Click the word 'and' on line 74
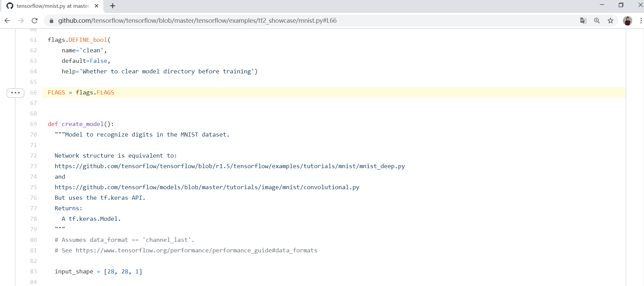 click(60, 177)
